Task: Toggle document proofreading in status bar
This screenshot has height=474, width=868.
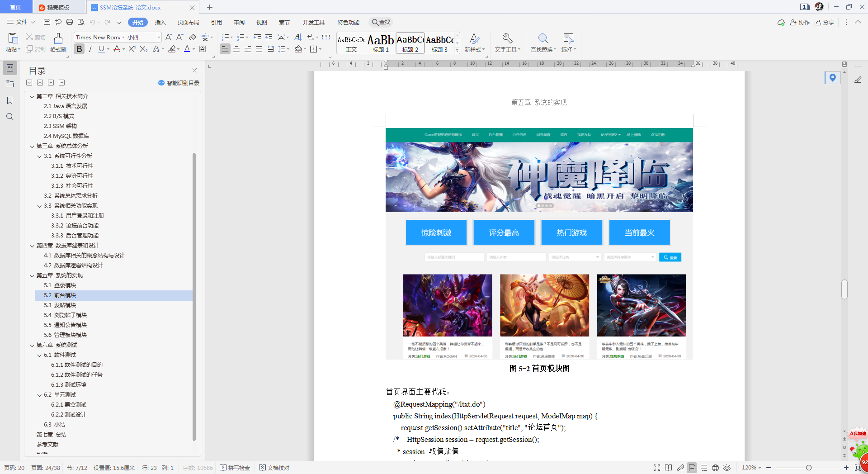Action: click(x=274, y=468)
